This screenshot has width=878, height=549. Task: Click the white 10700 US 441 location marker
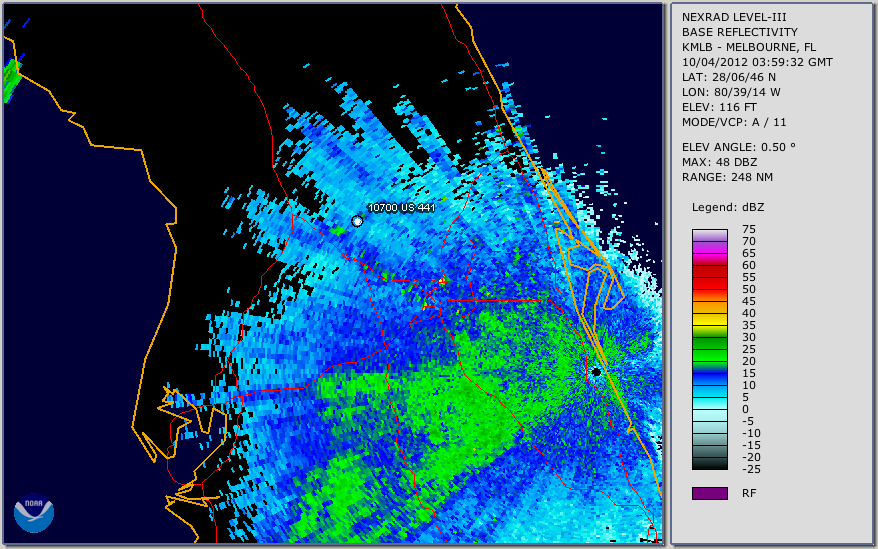point(357,221)
